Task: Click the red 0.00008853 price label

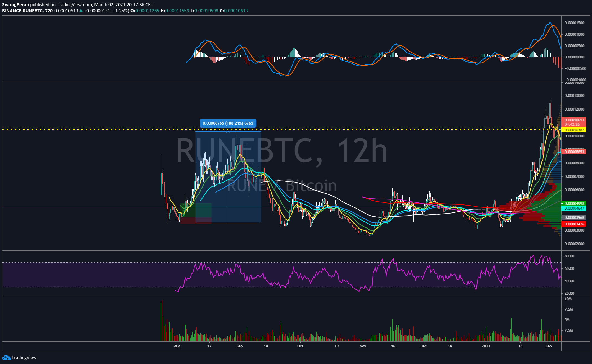Action: point(574,152)
